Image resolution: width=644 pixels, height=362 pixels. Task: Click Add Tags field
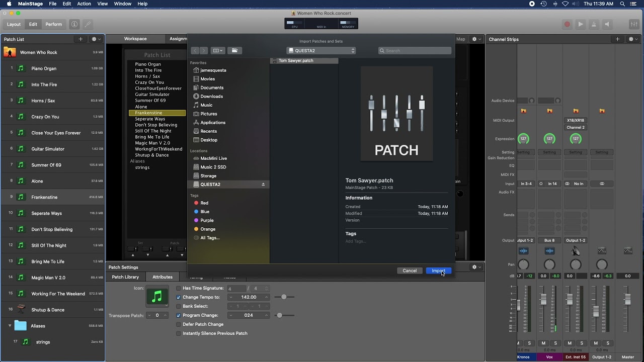coord(356,241)
